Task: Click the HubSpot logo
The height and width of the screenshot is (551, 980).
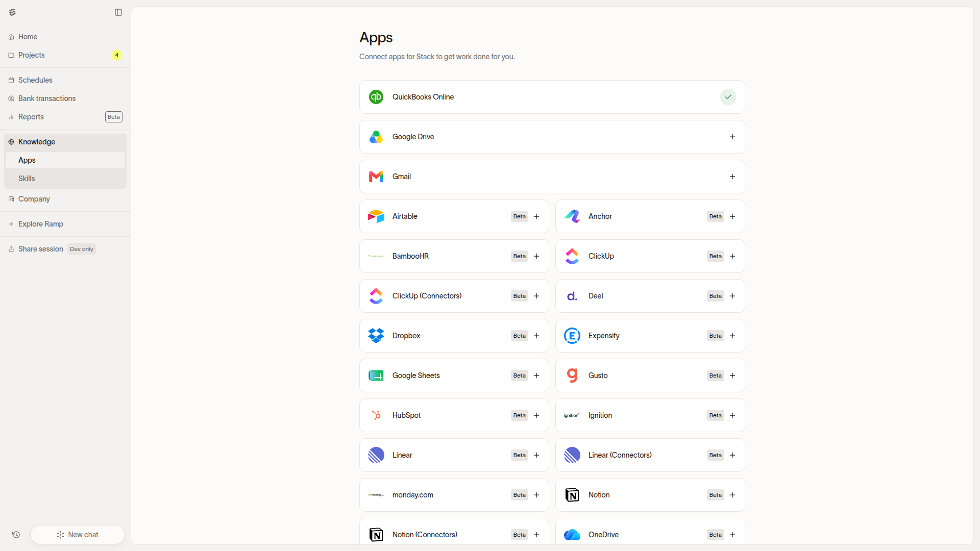Action: point(376,415)
